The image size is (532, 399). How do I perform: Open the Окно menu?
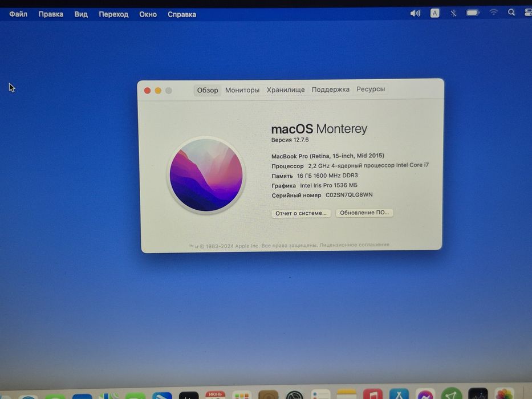[x=148, y=15]
